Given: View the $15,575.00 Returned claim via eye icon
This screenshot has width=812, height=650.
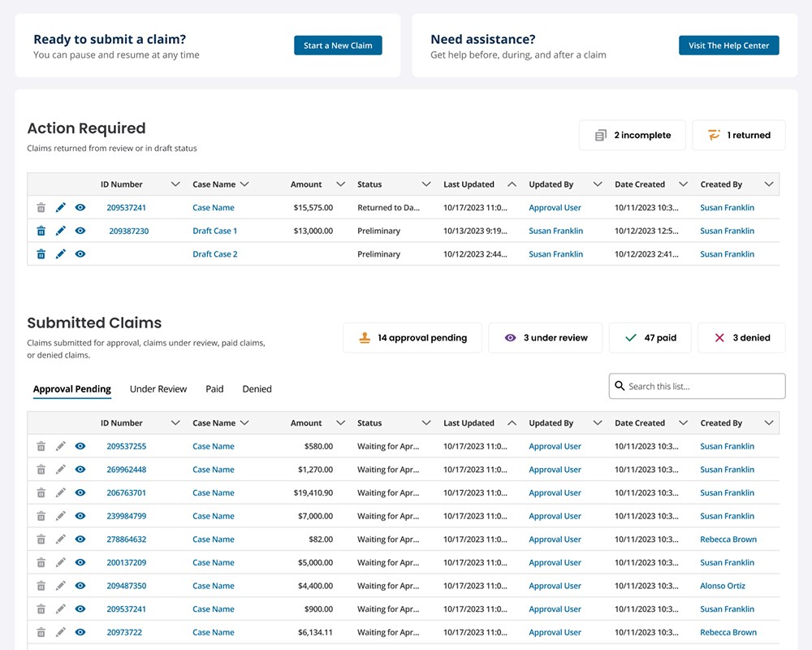Looking at the screenshot, I should [x=80, y=207].
